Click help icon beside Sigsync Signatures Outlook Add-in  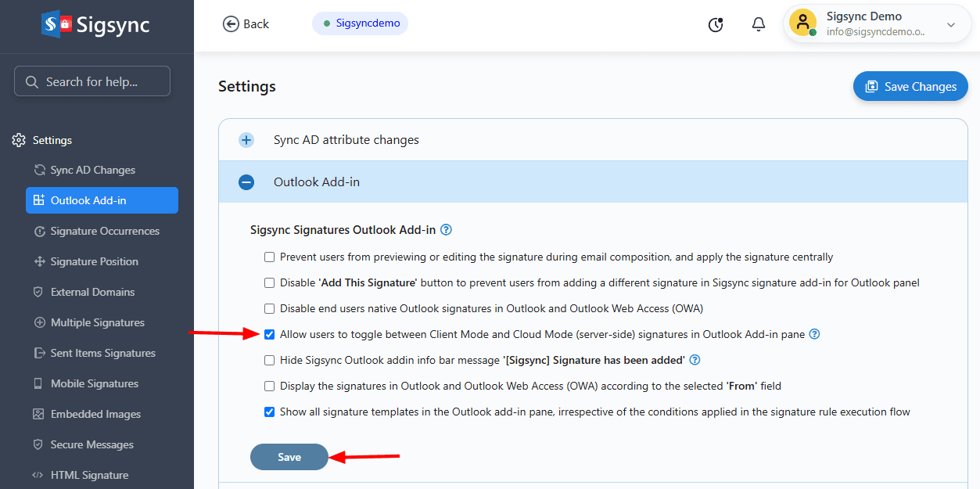tap(447, 230)
